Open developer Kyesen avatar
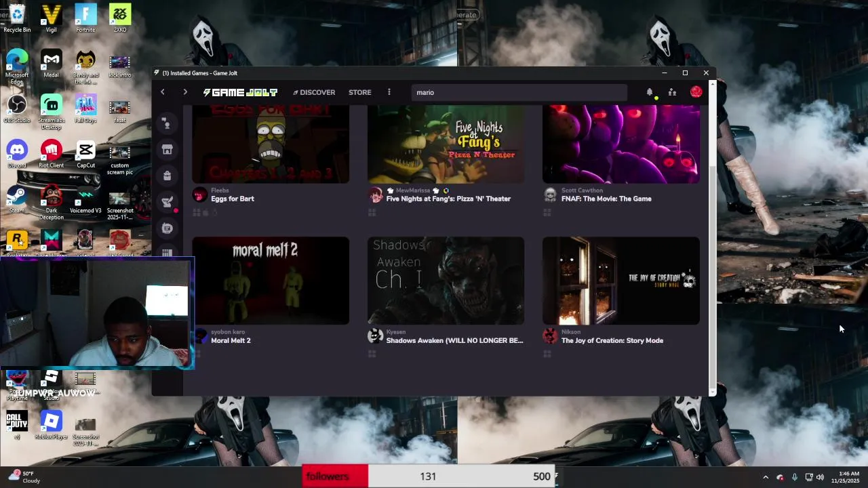This screenshot has height=488, width=868. [375, 336]
